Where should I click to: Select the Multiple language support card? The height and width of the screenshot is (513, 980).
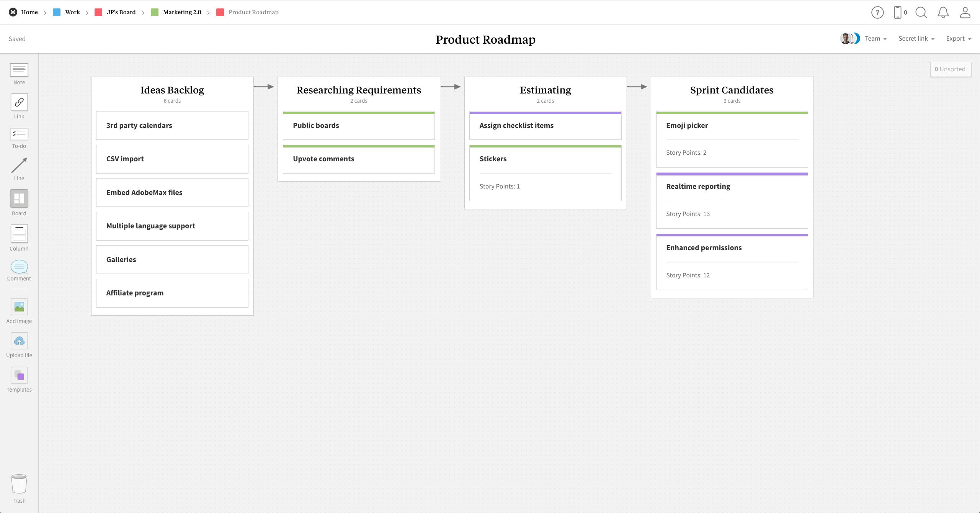[172, 226]
